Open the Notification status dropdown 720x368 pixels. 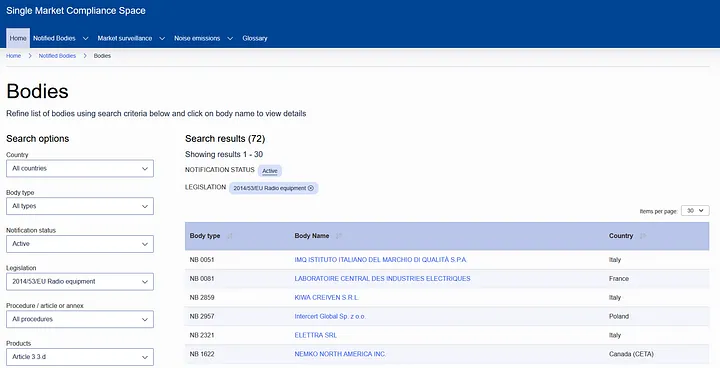point(80,244)
